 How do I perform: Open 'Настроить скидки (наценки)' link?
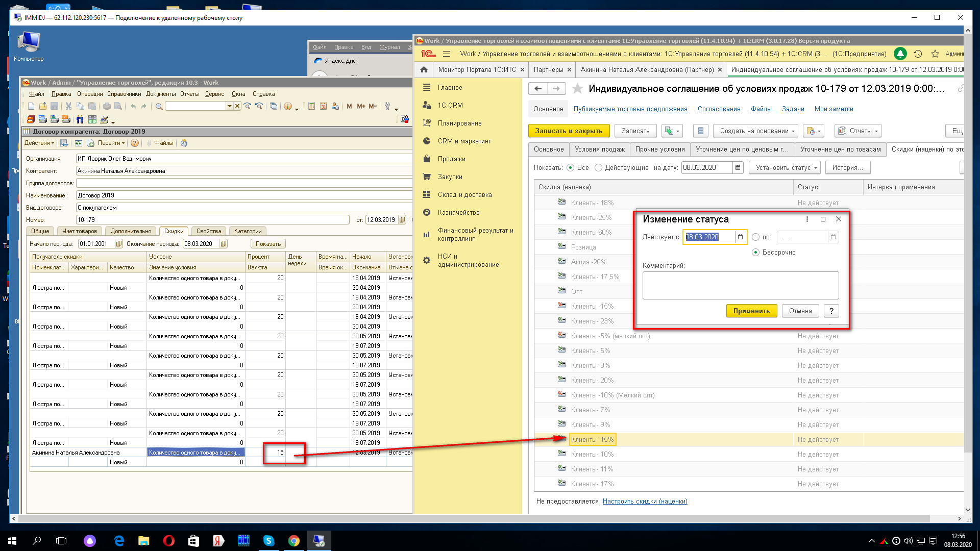click(645, 502)
